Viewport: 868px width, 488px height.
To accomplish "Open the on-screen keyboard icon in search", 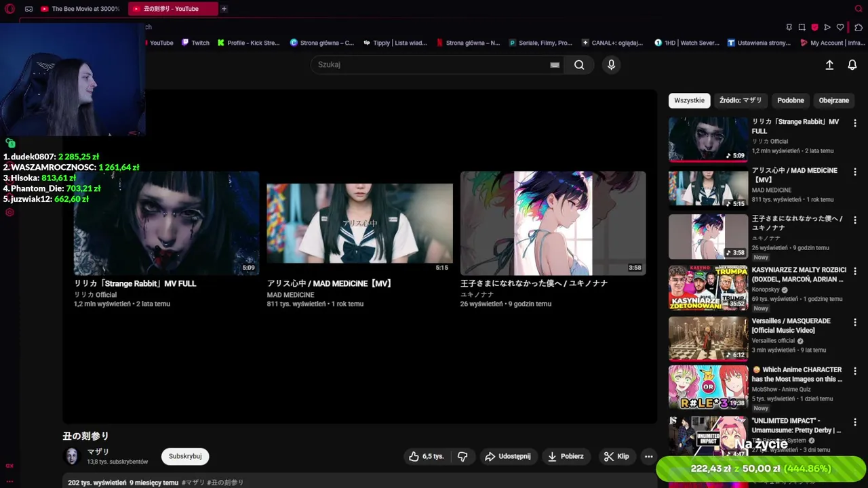I will point(555,65).
